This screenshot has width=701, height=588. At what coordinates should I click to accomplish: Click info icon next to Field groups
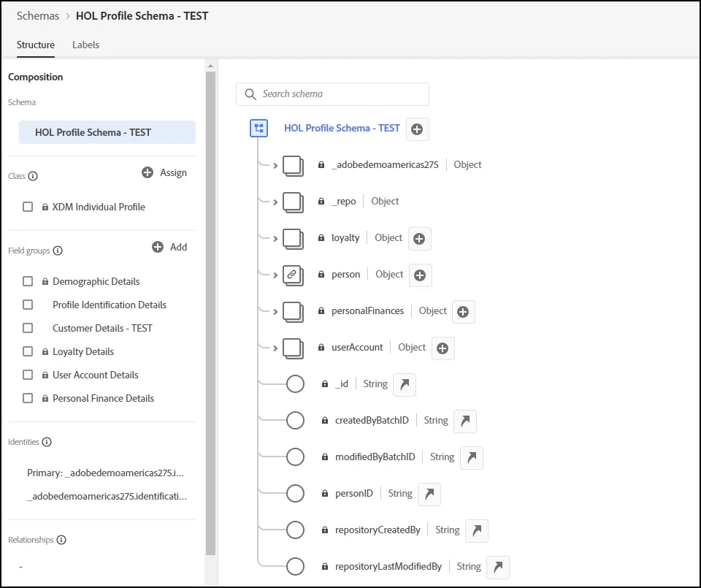point(58,251)
